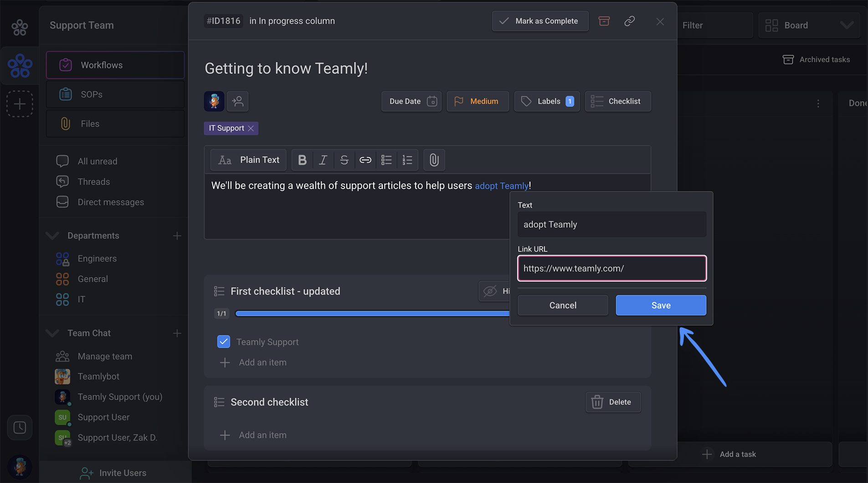Open the IT department
This screenshot has height=483, width=868.
tap(81, 299)
